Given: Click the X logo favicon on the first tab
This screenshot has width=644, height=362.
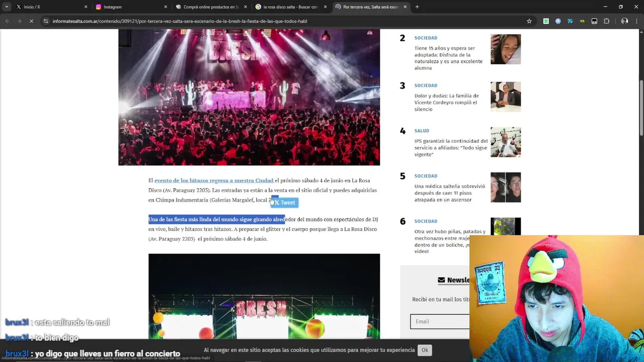Looking at the screenshot, I should coord(19,7).
